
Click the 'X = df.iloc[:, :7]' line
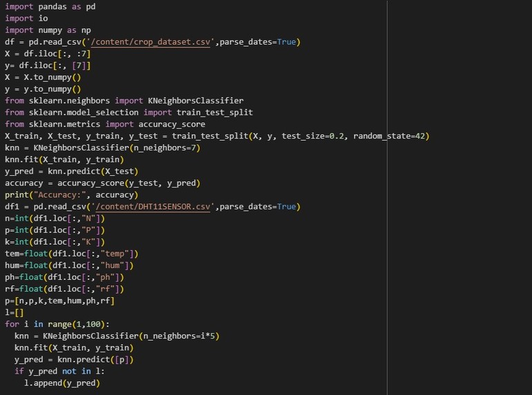(x=48, y=54)
